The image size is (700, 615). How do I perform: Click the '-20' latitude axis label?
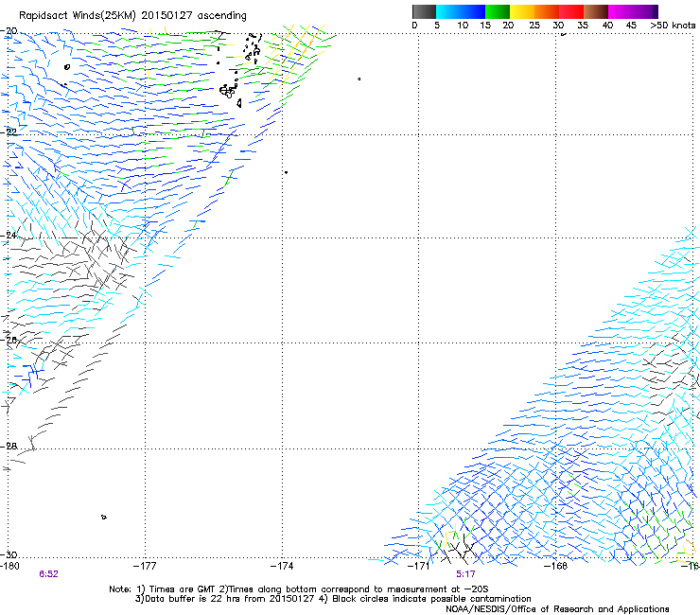[9, 31]
